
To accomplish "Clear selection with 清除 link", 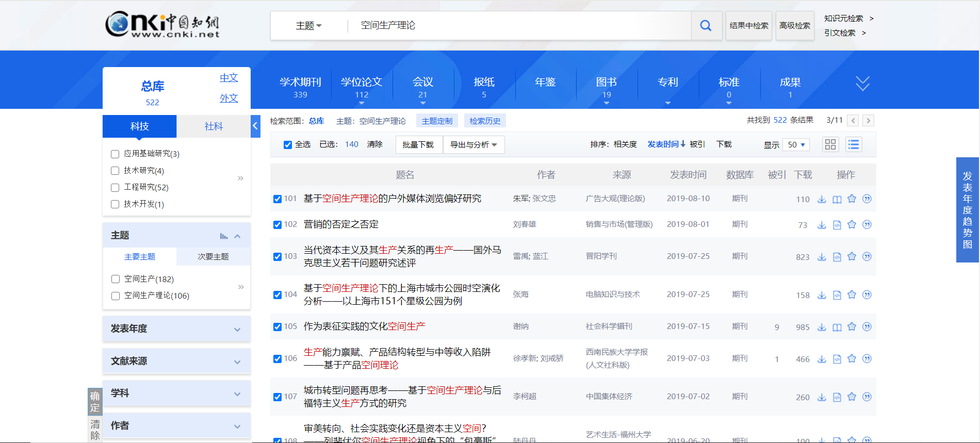I will pyautogui.click(x=375, y=144).
